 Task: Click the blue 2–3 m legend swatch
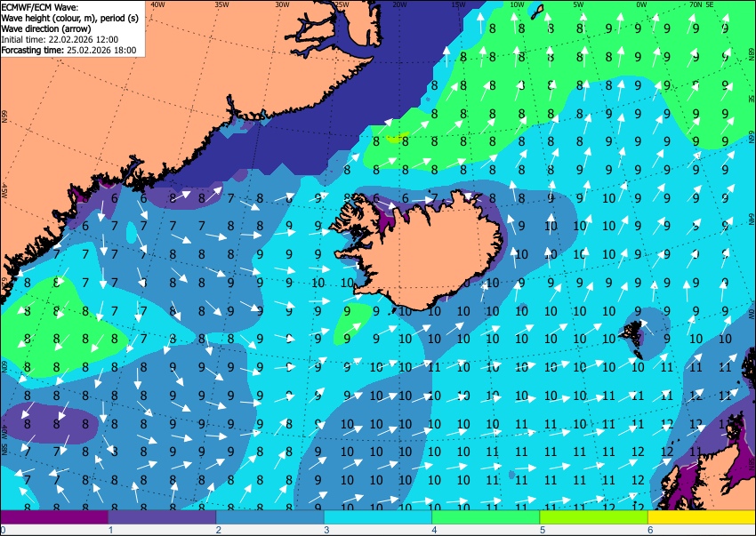coord(270,516)
